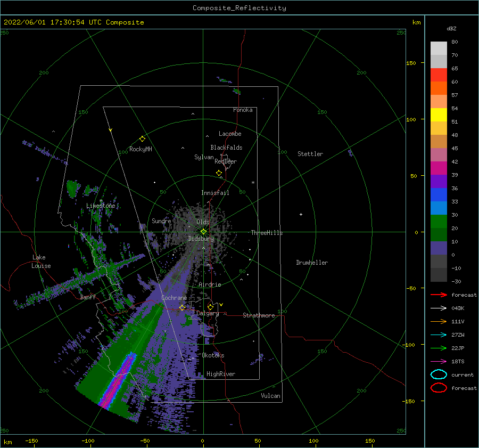This screenshot has height=448, width=479.
Task: Click the Innisfail city label
Action: (x=215, y=193)
